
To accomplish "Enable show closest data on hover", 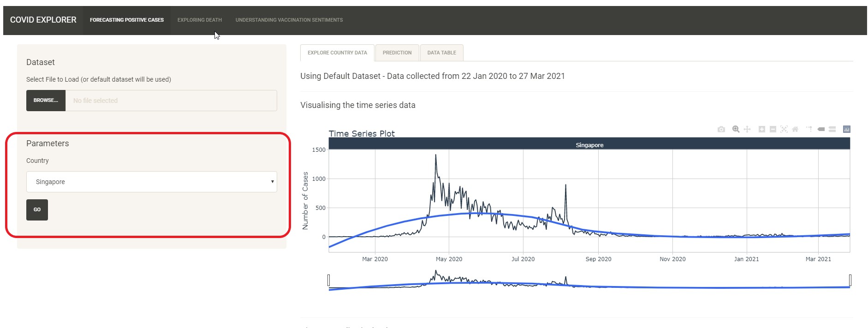I will click(x=821, y=130).
